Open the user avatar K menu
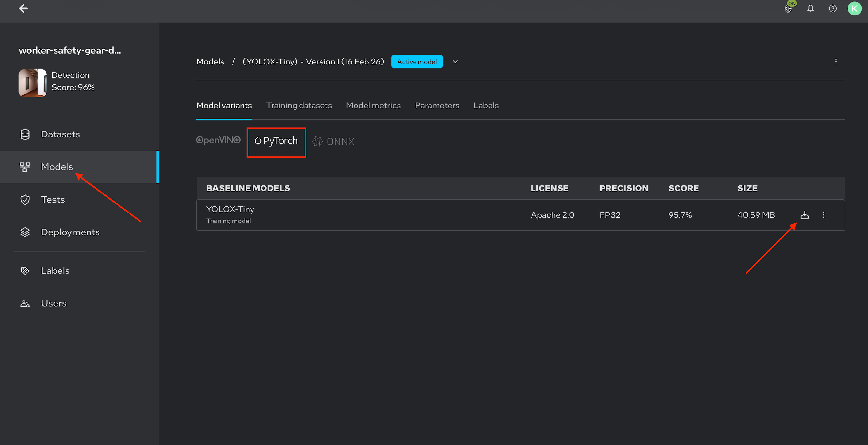The width and height of the screenshot is (868, 445). (854, 8)
